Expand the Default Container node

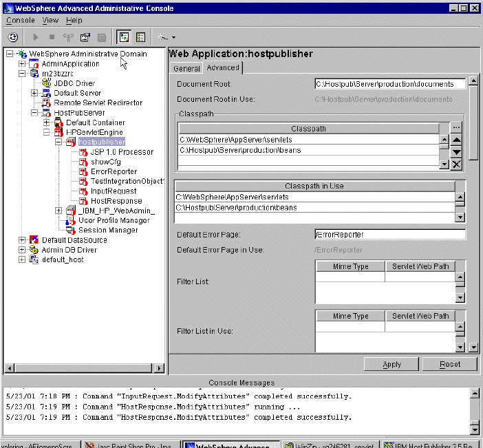tap(47, 122)
